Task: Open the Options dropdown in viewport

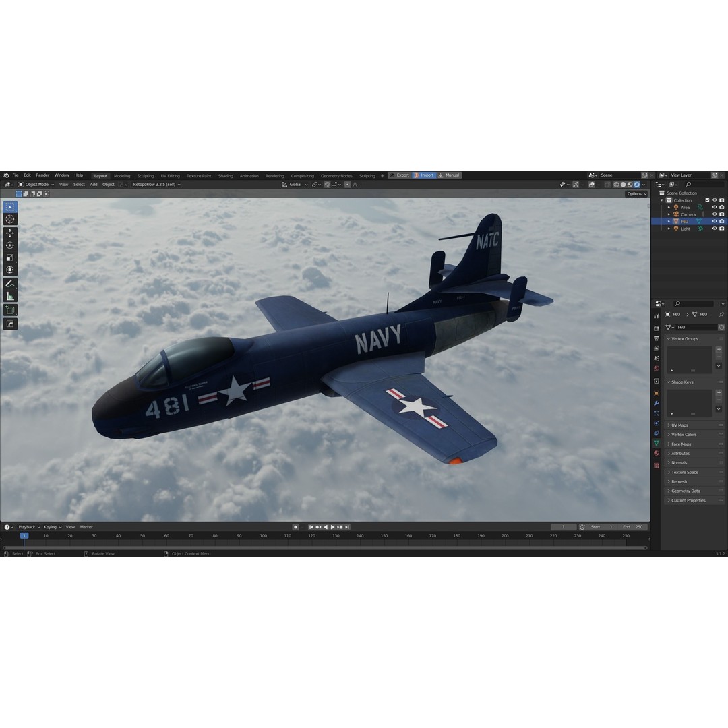Action: coord(636,193)
